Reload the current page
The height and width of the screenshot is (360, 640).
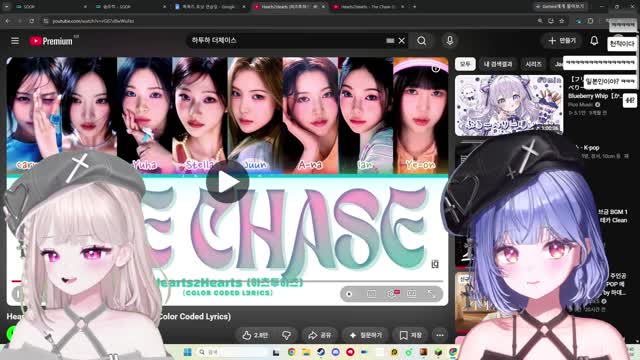click(32, 21)
